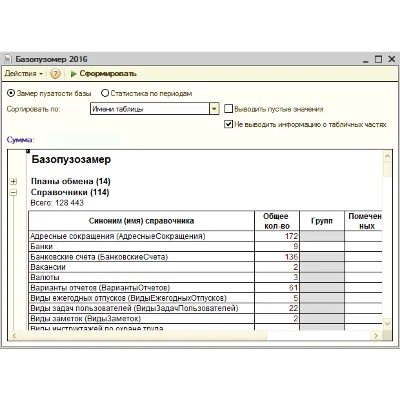
Task: Open the Действия menu
Action: tap(24, 74)
